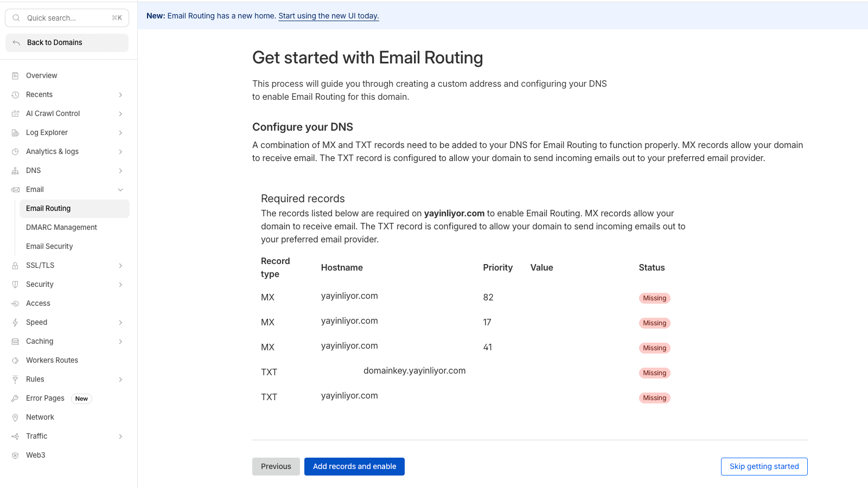868x488 pixels.
Task: Click the Caching icon in sidebar
Action: [x=15, y=342]
